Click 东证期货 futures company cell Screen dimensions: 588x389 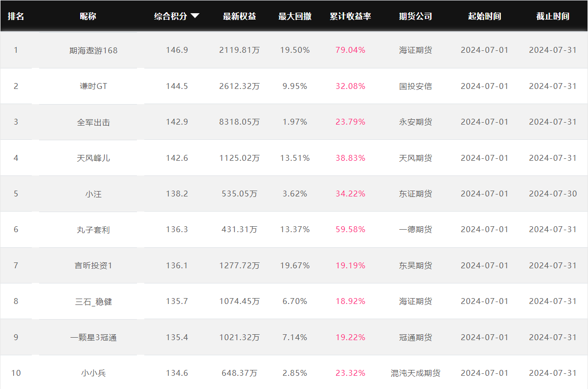click(416, 194)
